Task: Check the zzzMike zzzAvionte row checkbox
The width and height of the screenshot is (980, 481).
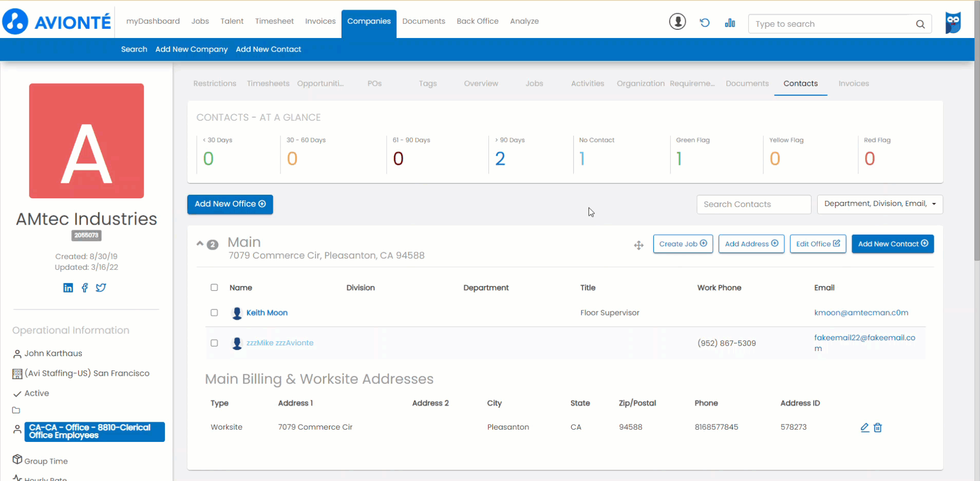Action: pos(214,343)
